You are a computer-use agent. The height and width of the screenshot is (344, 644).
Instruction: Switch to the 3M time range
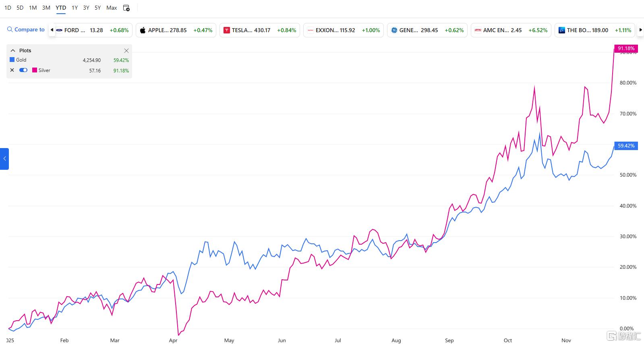pyautogui.click(x=46, y=8)
